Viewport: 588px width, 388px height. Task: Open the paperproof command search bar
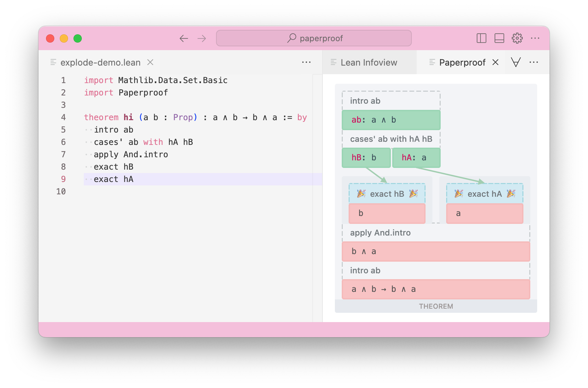click(x=314, y=38)
